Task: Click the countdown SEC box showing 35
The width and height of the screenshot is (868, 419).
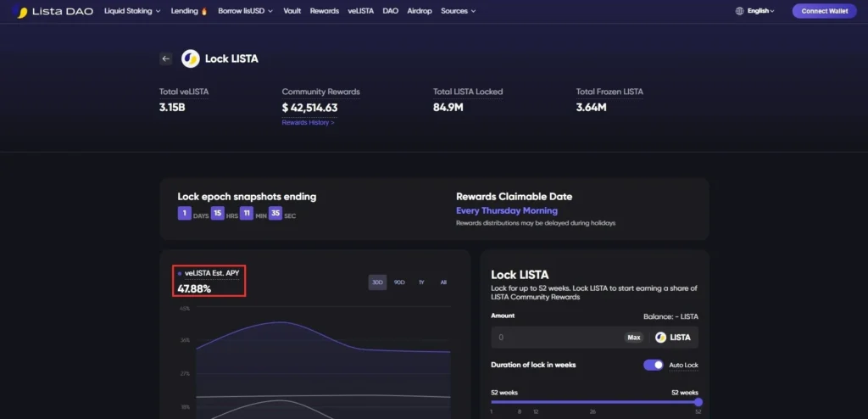Action: click(275, 214)
